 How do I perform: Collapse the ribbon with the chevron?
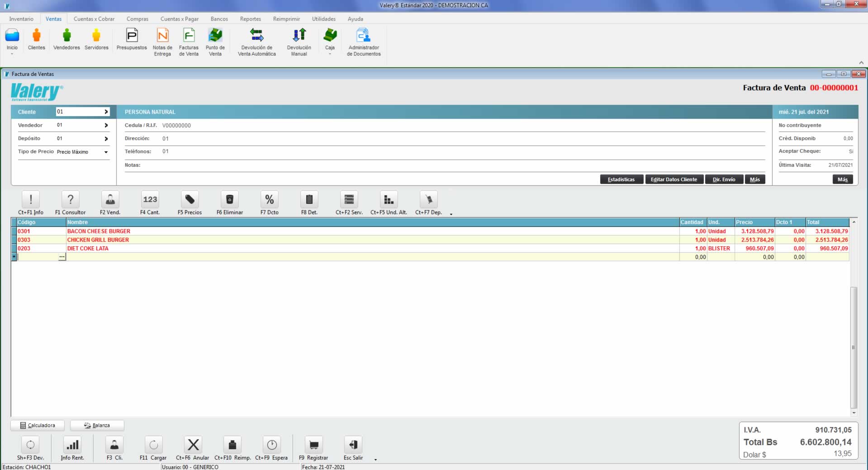pyautogui.click(x=861, y=63)
